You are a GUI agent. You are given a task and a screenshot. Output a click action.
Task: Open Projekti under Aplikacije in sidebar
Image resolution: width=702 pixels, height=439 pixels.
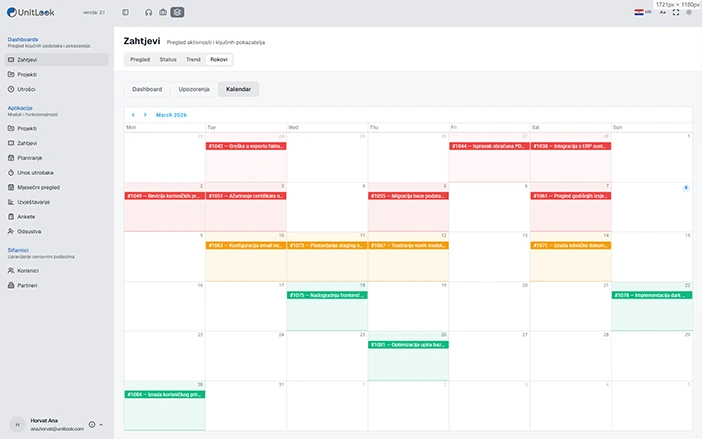(57, 128)
